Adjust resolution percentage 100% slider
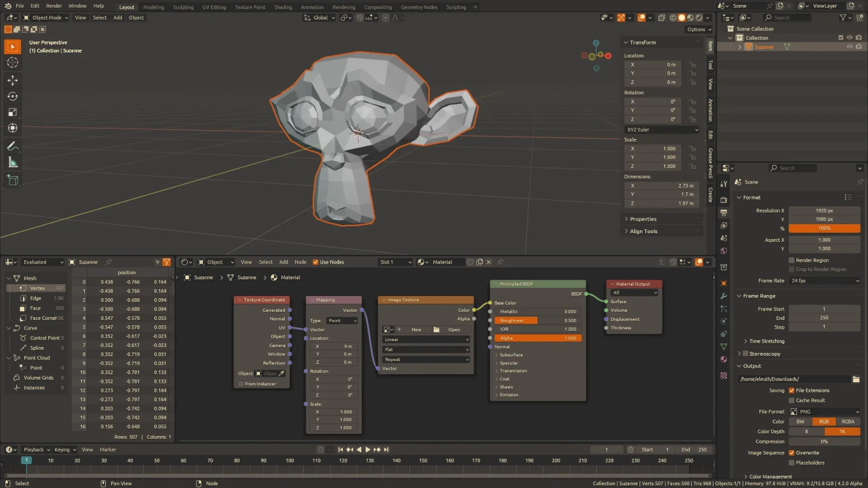Image resolution: width=868 pixels, height=488 pixels. [825, 228]
